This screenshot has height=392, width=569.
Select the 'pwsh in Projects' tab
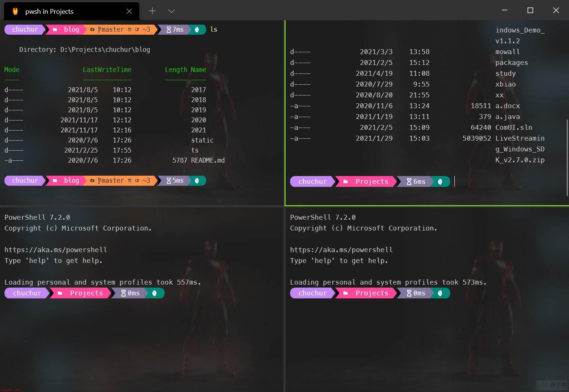point(71,11)
